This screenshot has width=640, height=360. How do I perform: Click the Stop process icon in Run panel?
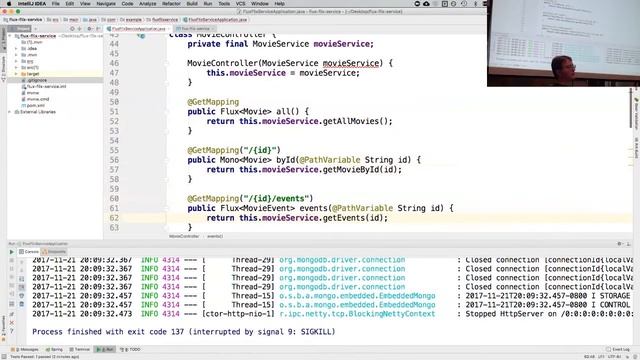point(11,260)
